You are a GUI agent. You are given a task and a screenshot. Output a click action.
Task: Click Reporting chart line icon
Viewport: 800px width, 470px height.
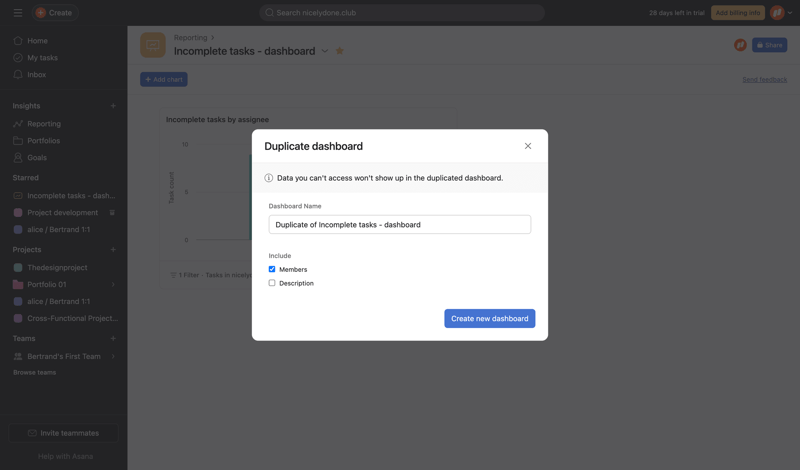(x=18, y=123)
